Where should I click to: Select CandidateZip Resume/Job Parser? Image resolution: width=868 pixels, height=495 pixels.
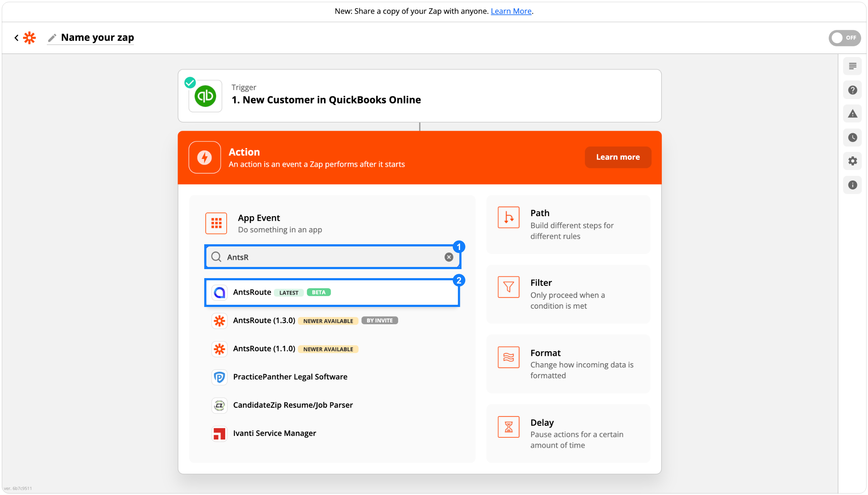pyautogui.click(x=332, y=405)
